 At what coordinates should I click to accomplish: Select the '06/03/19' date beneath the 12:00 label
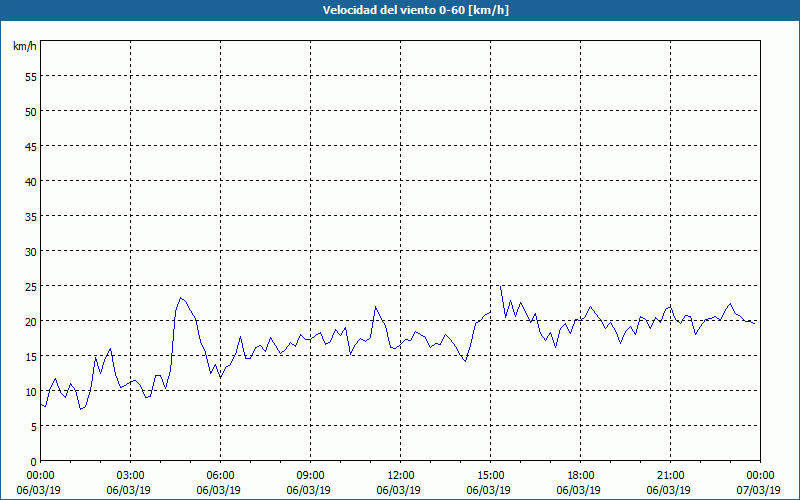coord(398,490)
